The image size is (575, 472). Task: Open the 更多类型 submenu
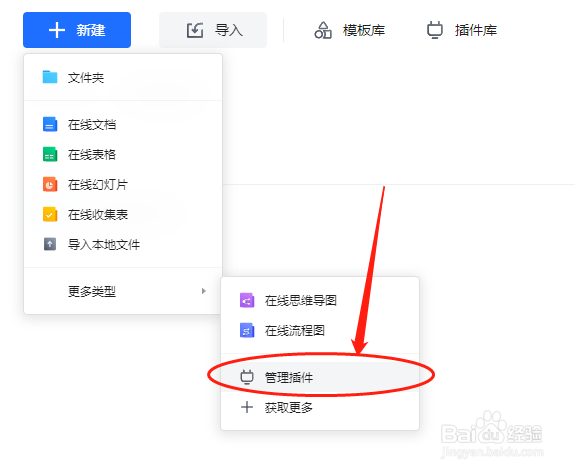tap(123, 291)
